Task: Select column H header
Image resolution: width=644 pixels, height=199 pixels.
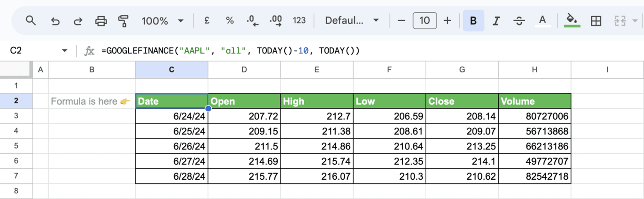Action: (x=535, y=70)
